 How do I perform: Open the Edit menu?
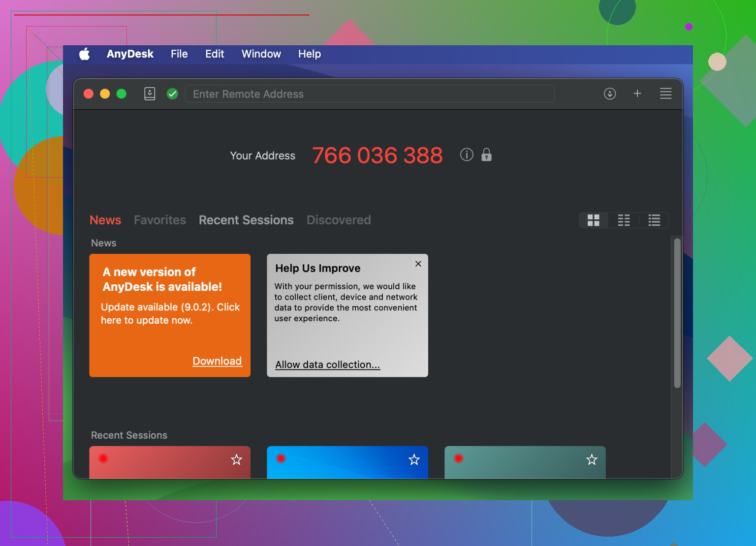215,54
